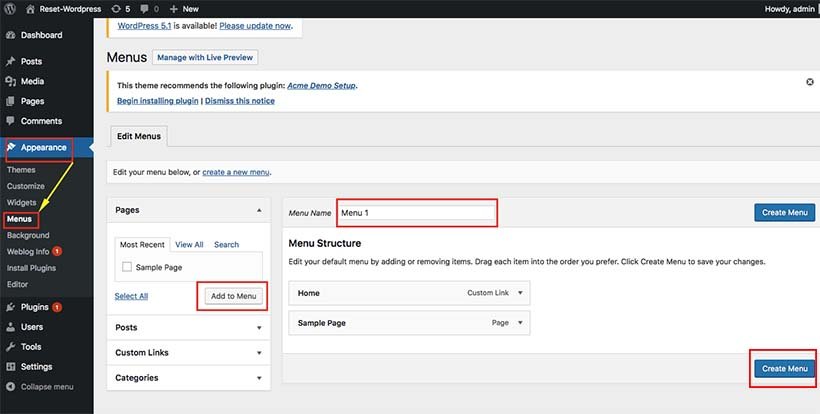820x414 pixels.
Task: Open the Media menu label in sidebar
Action: pos(32,81)
